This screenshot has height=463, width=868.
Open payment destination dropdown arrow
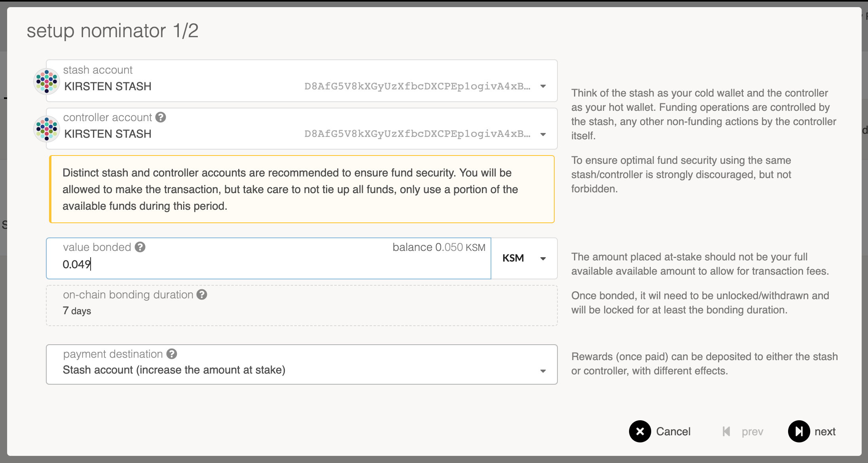coord(543,371)
